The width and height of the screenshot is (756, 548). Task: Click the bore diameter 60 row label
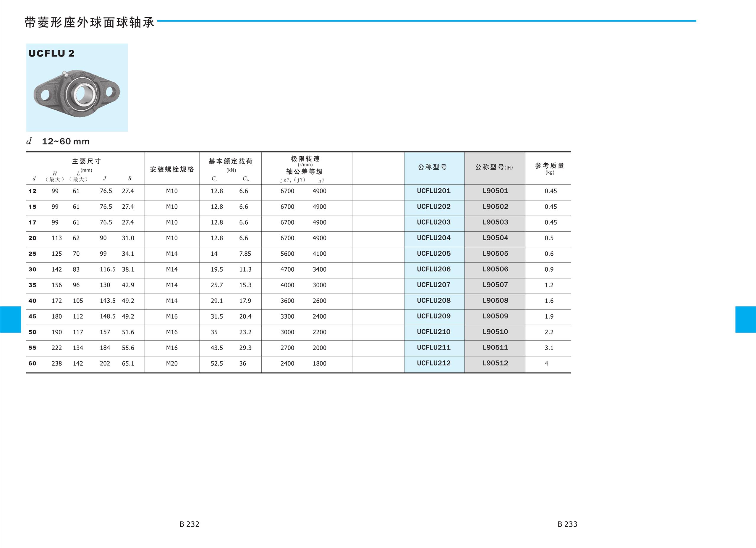[32, 364]
